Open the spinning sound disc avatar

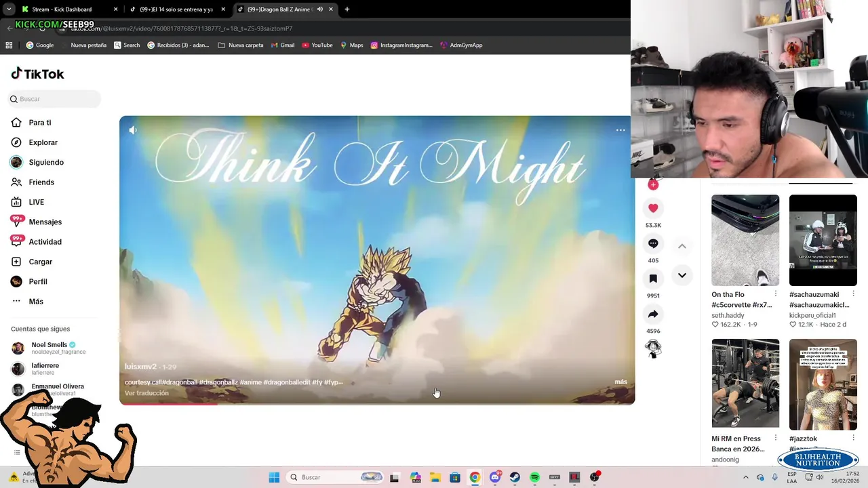[653, 348]
